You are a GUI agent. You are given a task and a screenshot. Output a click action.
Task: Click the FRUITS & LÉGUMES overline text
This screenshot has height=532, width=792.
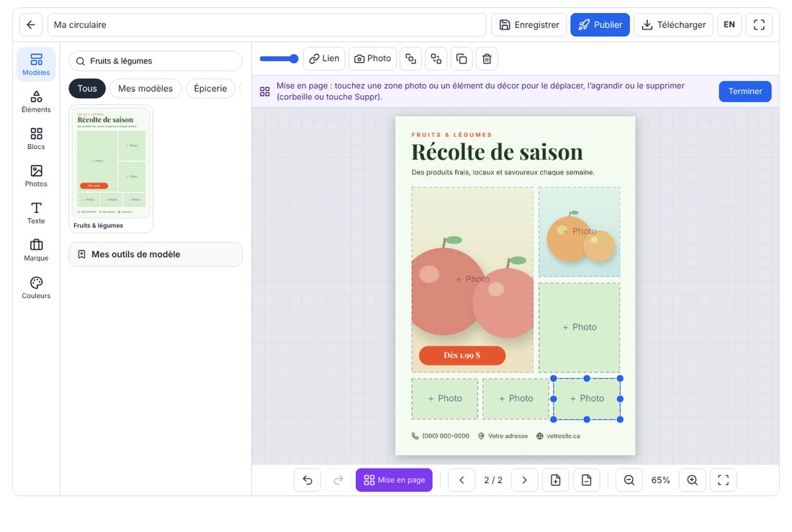pyautogui.click(x=451, y=135)
